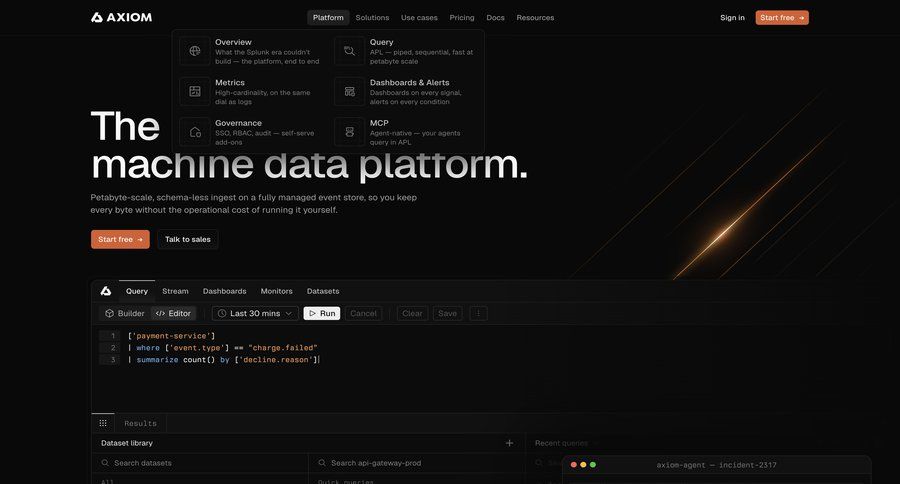
Task: Select the Query tab in app
Action: 137,291
